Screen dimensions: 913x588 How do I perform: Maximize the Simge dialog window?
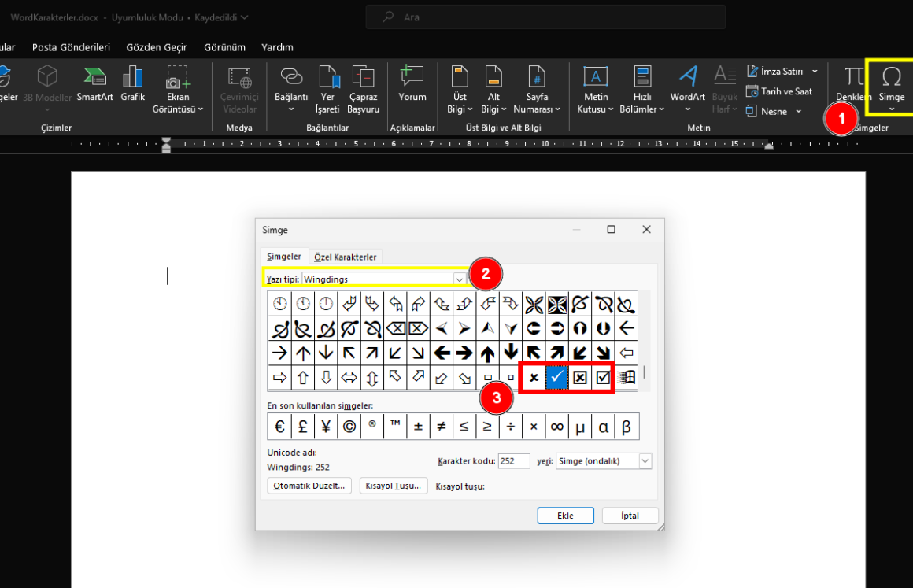tap(611, 229)
